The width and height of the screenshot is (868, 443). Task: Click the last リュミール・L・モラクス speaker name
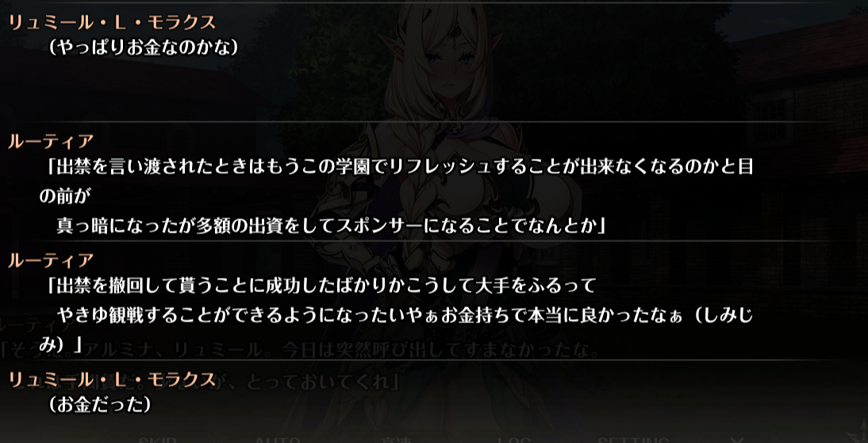tap(112, 379)
